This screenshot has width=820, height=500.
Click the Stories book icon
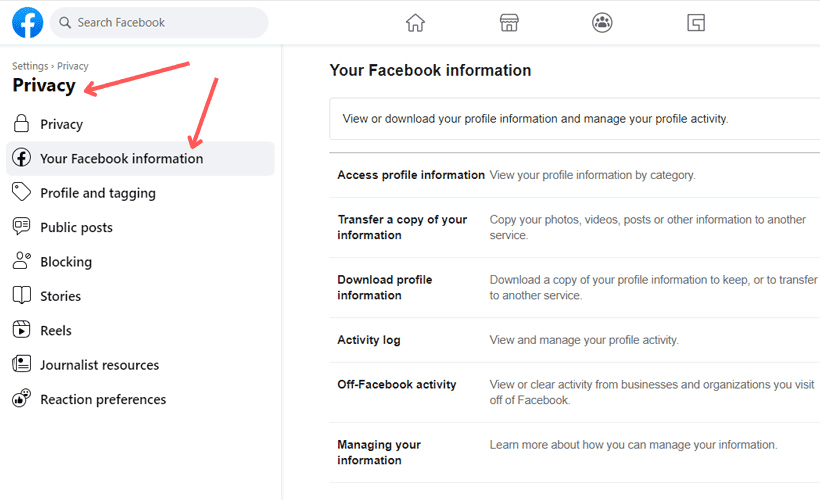tap(22, 296)
